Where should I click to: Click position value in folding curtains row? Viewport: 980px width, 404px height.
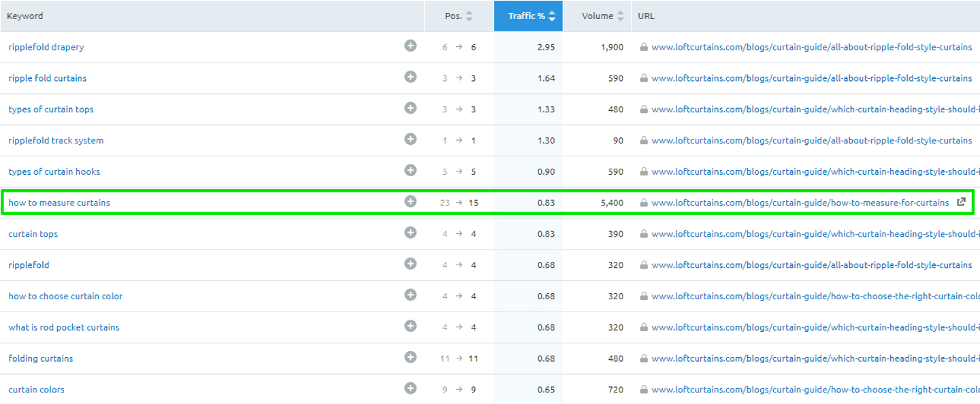(x=459, y=358)
